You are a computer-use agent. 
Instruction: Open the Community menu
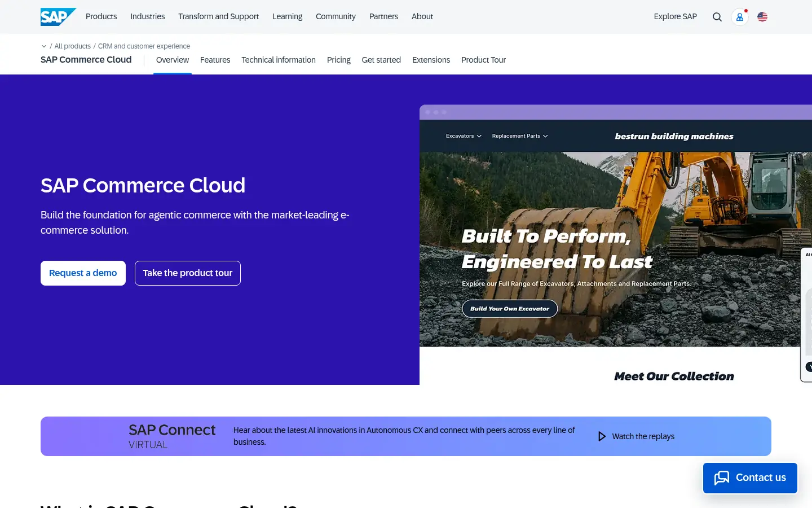(x=336, y=16)
